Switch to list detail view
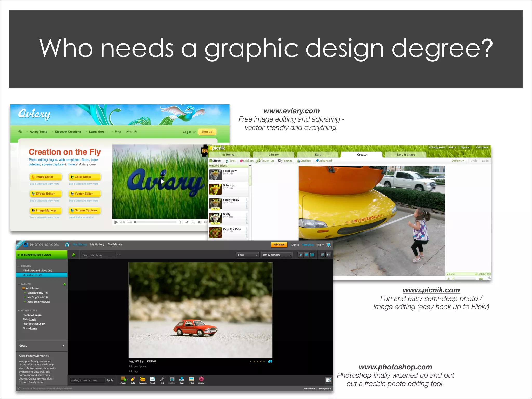The image size is (532, 399). [329, 255]
